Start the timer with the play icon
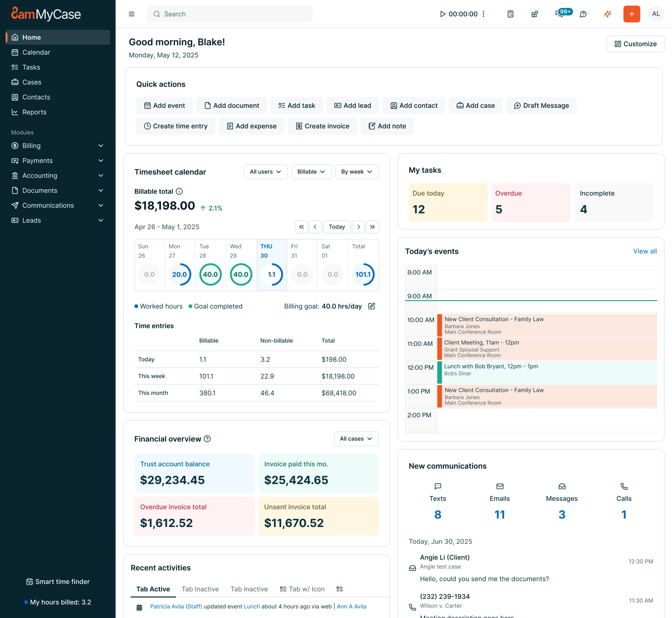This screenshot has height=618, width=672. click(443, 14)
